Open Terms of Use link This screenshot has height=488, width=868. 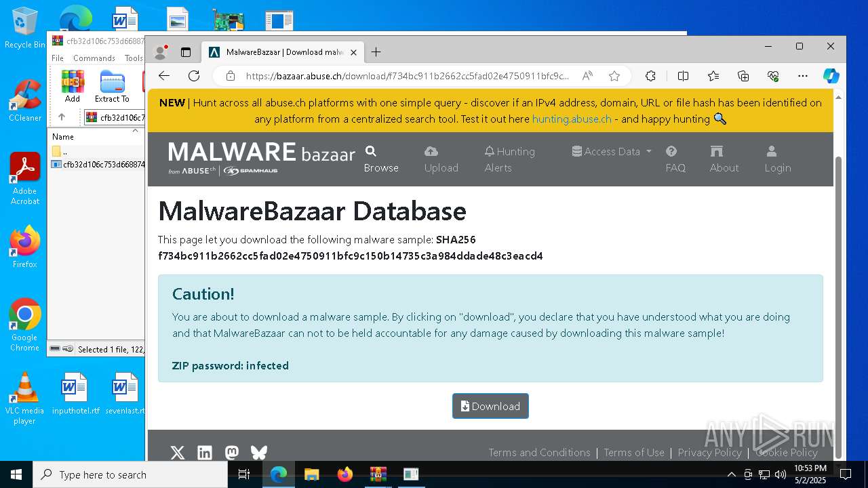(634, 452)
